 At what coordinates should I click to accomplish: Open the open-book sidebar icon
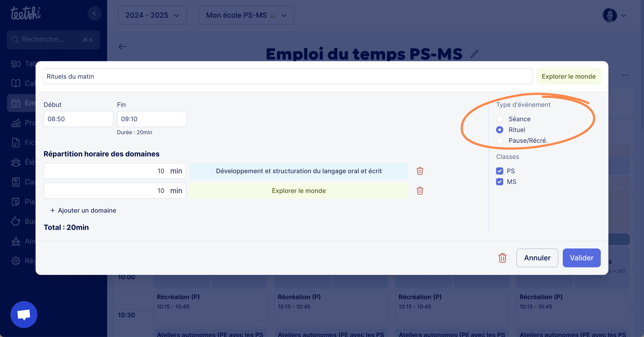[x=16, y=83]
